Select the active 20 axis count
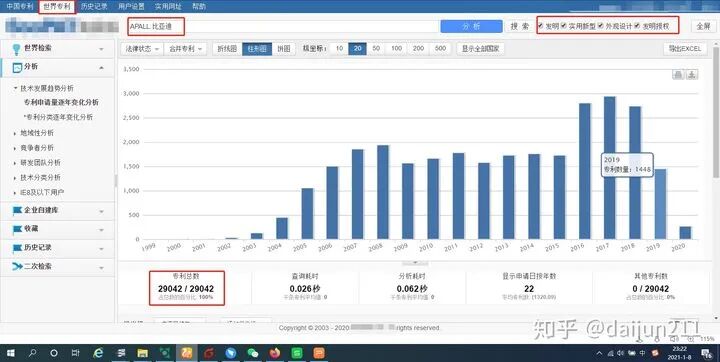The width and height of the screenshot is (720, 362). (x=357, y=49)
